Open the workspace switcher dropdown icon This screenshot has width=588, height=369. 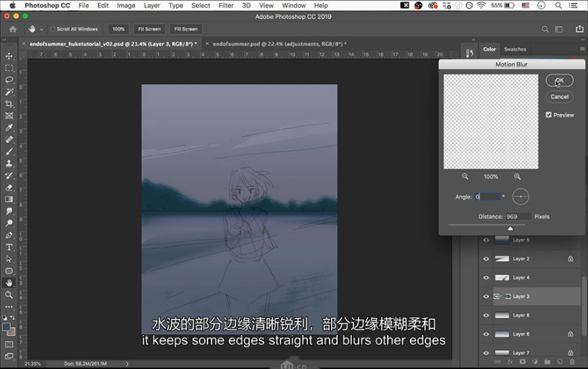click(559, 29)
